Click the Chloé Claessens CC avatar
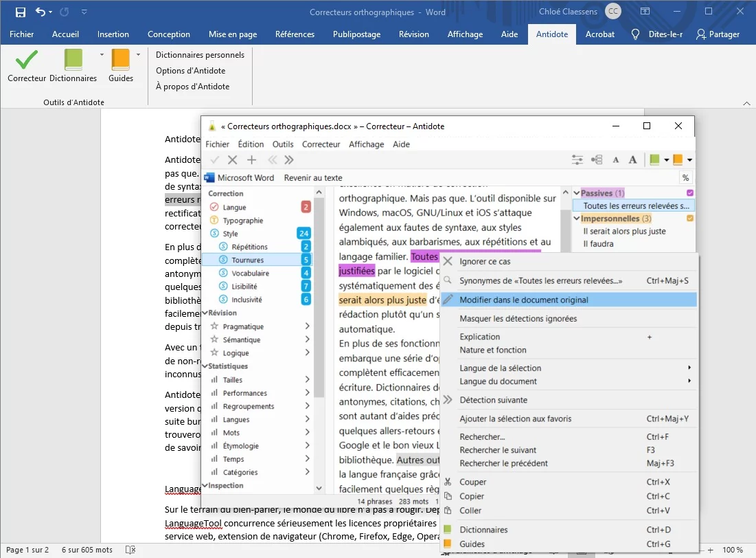The width and height of the screenshot is (756, 558). click(613, 12)
